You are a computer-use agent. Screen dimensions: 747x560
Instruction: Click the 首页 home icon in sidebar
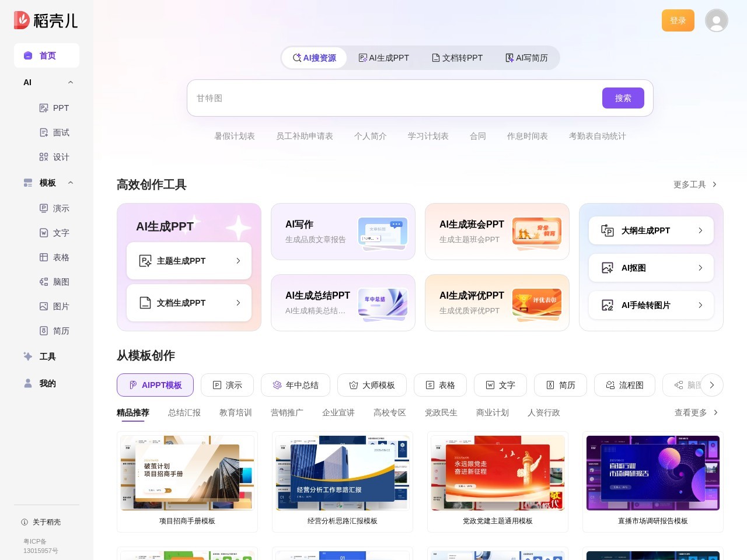[28, 55]
